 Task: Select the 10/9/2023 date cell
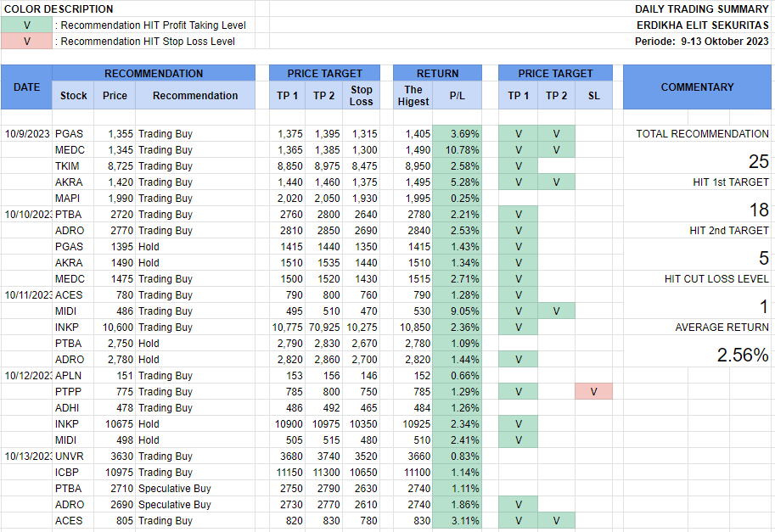pyautogui.click(x=26, y=134)
